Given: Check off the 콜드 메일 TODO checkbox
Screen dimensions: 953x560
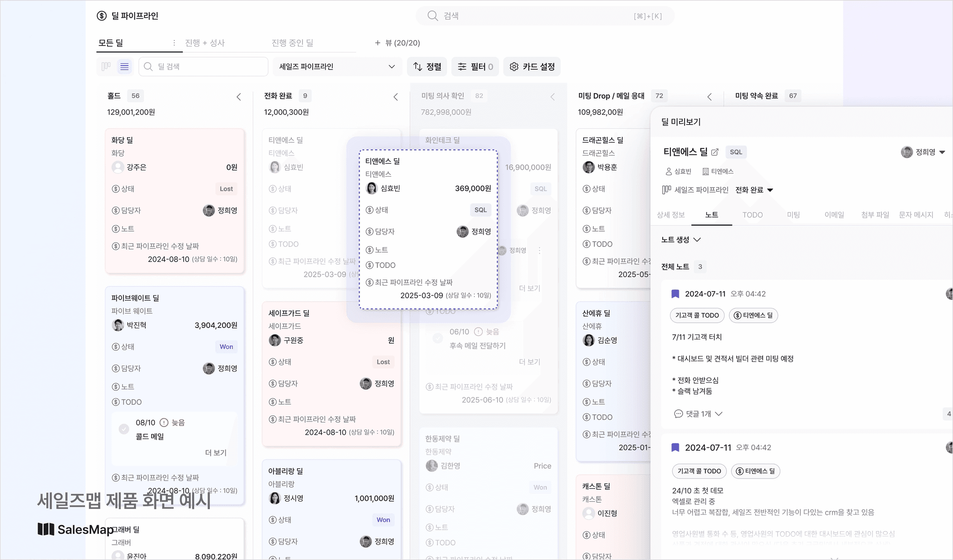Looking at the screenshot, I should (x=124, y=429).
